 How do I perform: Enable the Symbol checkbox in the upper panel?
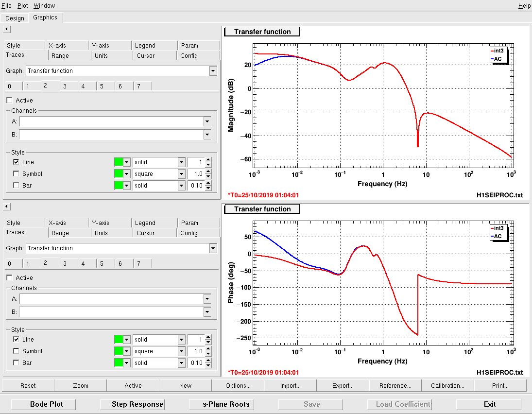coord(16,174)
